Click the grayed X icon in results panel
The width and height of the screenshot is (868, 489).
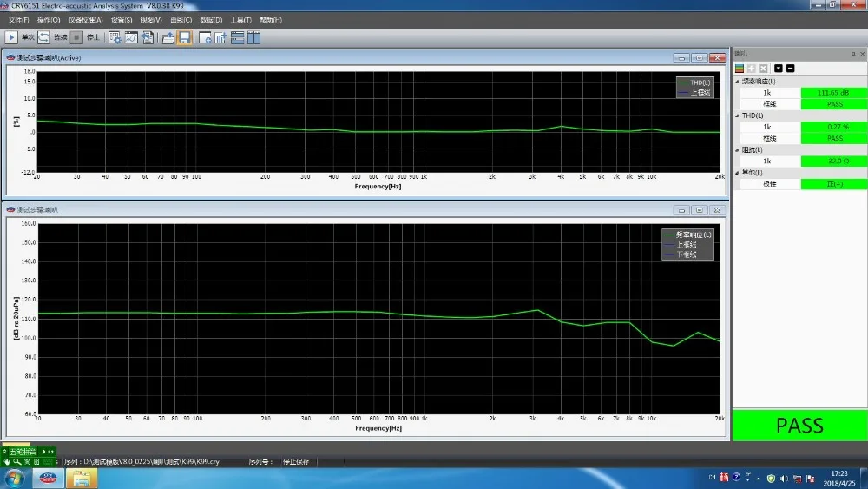tap(763, 68)
